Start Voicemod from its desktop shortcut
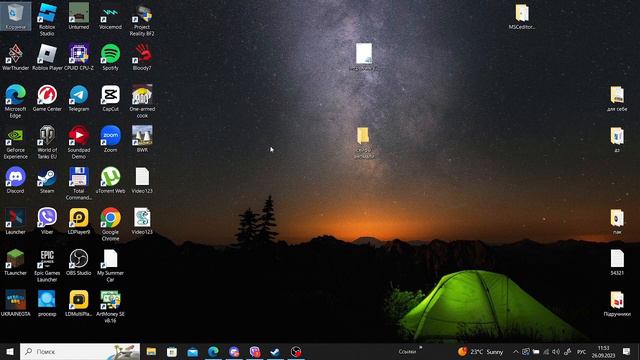Screen dimensions: 640x360 [110, 16]
